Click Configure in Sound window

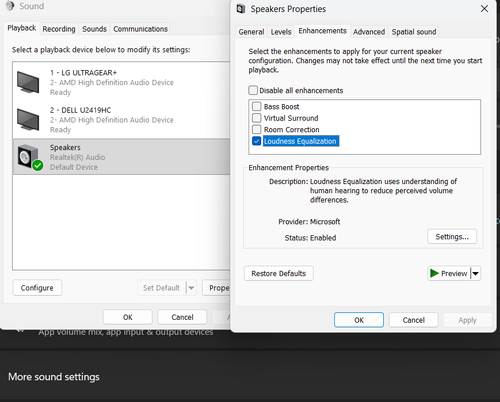click(x=37, y=288)
